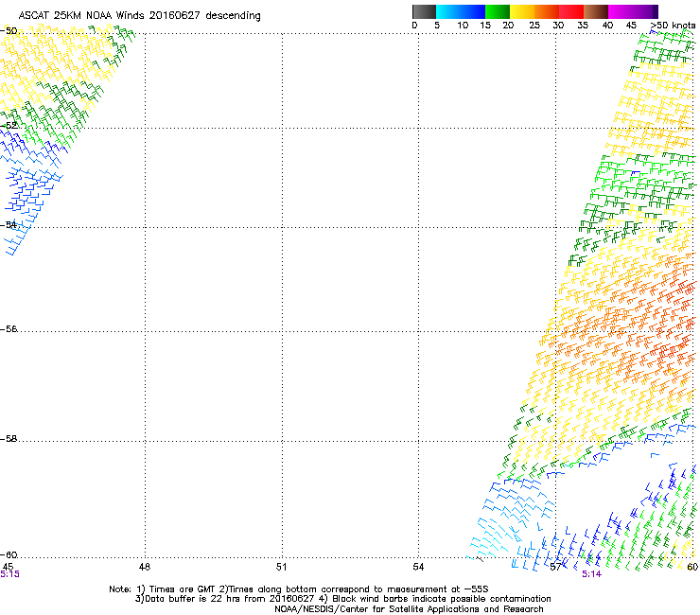Select the green 15–20 knots color segment
This screenshot has height=615, width=700.
[498, 11]
